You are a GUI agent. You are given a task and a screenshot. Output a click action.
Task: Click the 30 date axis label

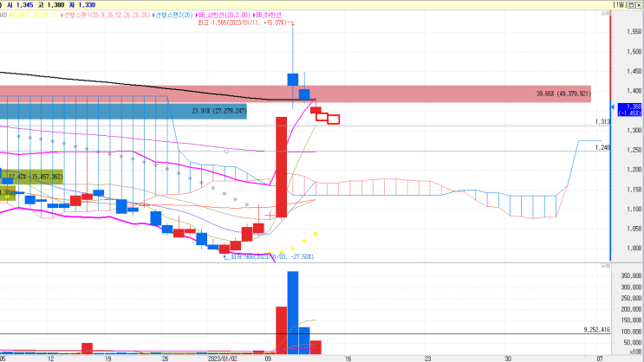point(508,359)
